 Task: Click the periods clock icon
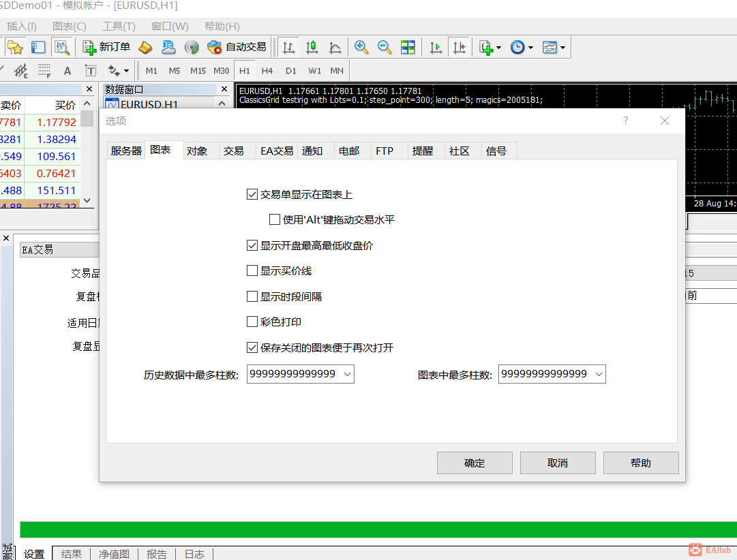[x=517, y=47]
